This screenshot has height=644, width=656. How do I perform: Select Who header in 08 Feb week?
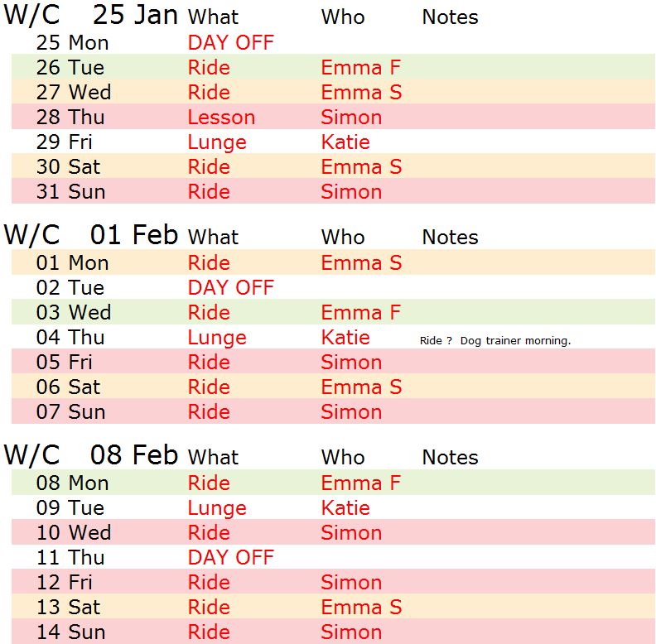pos(342,458)
